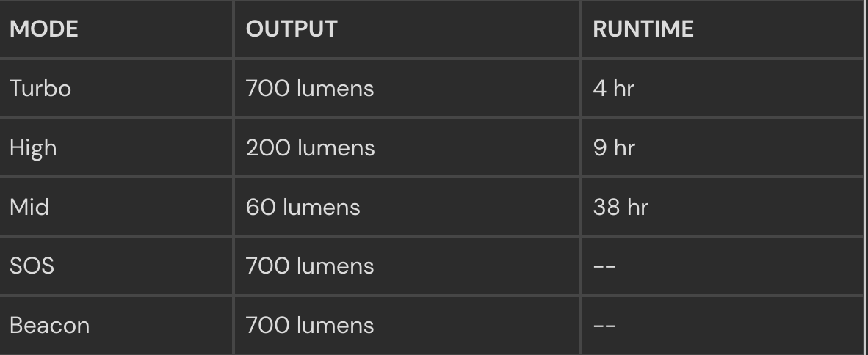868x355 pixels.
Task: Click the word lumens in Mid row
Action: [322, 207]
